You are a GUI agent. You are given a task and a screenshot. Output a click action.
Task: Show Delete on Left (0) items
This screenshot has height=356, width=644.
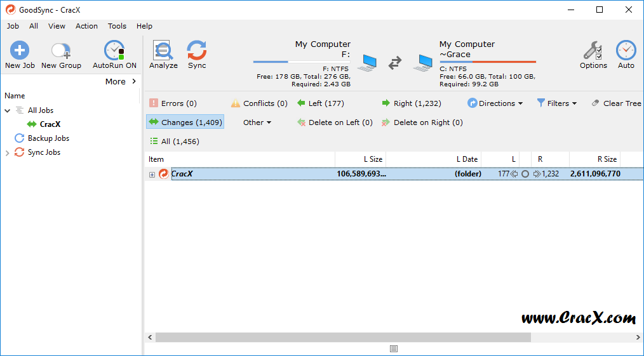click(335, 122)
